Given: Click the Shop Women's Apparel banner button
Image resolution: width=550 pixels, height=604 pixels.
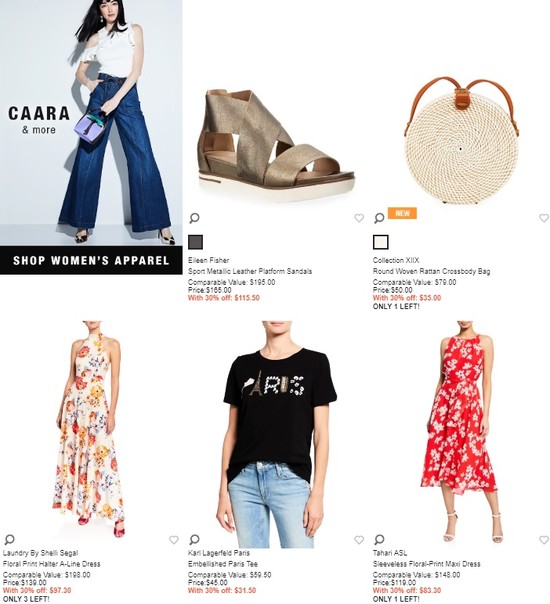Looking at the screenshot, I should click(x=91, y=260).
